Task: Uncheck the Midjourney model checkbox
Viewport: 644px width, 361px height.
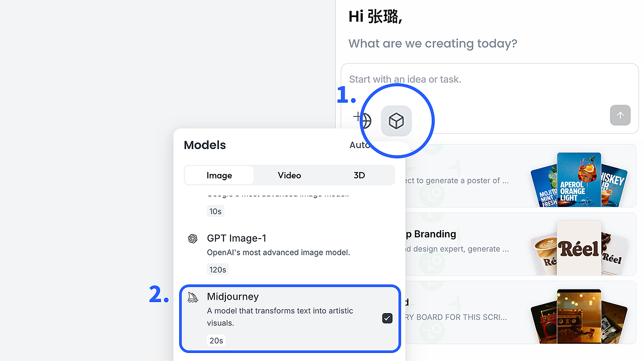Action: tap(387, 318)
